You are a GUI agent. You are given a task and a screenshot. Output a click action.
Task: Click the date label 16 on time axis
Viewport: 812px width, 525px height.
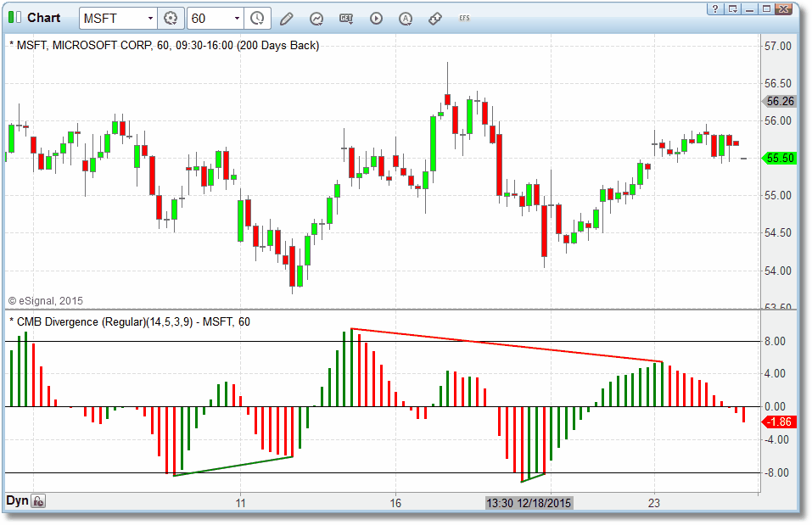tap(395, 503)
